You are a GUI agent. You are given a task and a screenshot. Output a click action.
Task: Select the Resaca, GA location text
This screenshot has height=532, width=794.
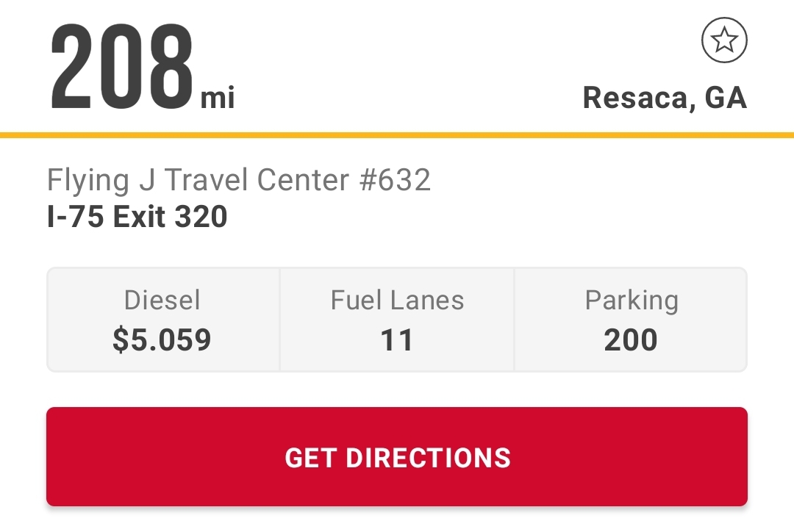[x=665, y=98]
